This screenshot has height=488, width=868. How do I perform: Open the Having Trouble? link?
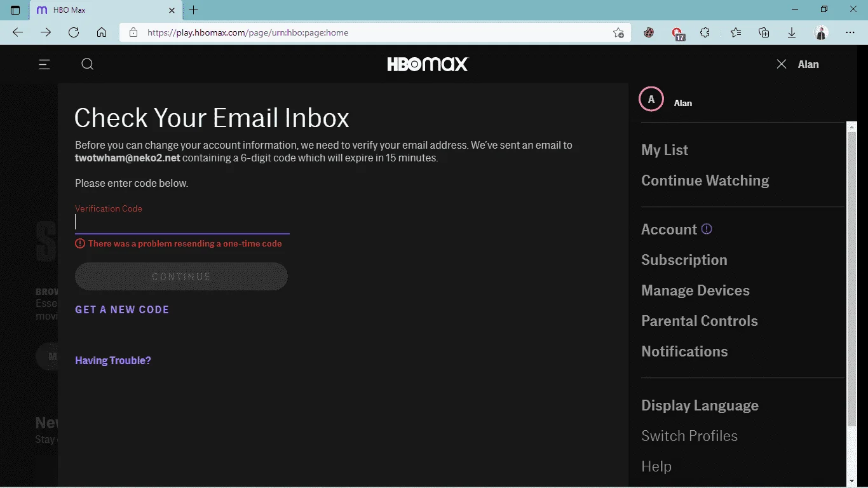(x=113, y=360)
